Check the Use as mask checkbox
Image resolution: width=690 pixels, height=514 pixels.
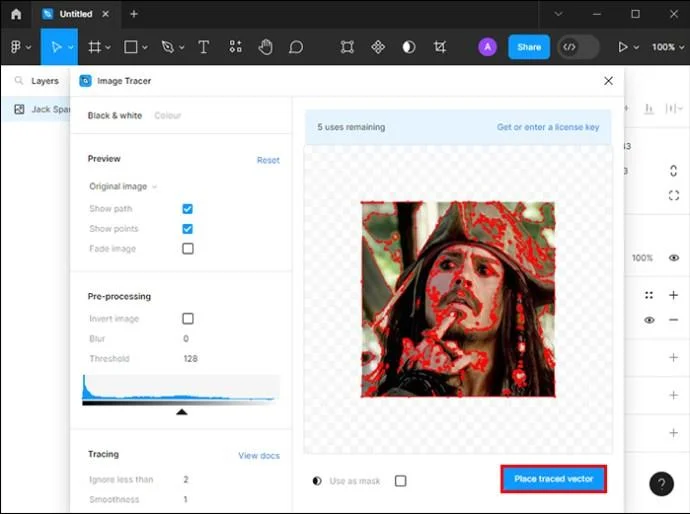[x=400, y=481]
